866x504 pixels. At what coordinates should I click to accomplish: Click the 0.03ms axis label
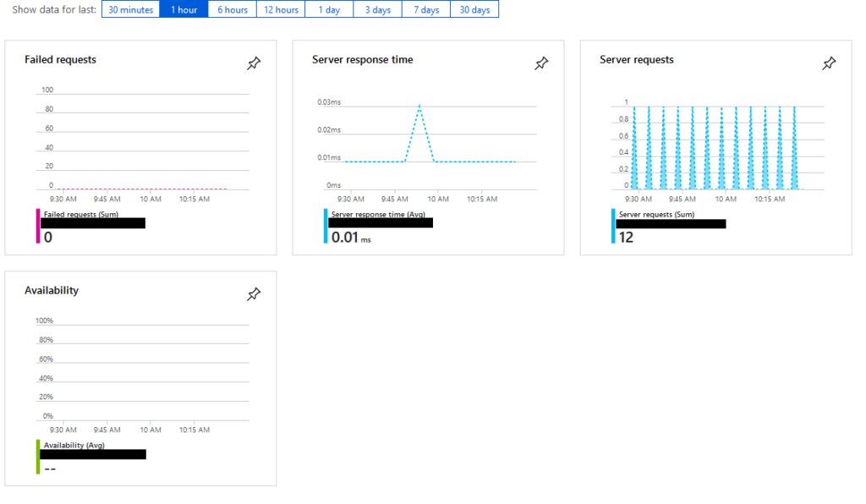point(329,102)
